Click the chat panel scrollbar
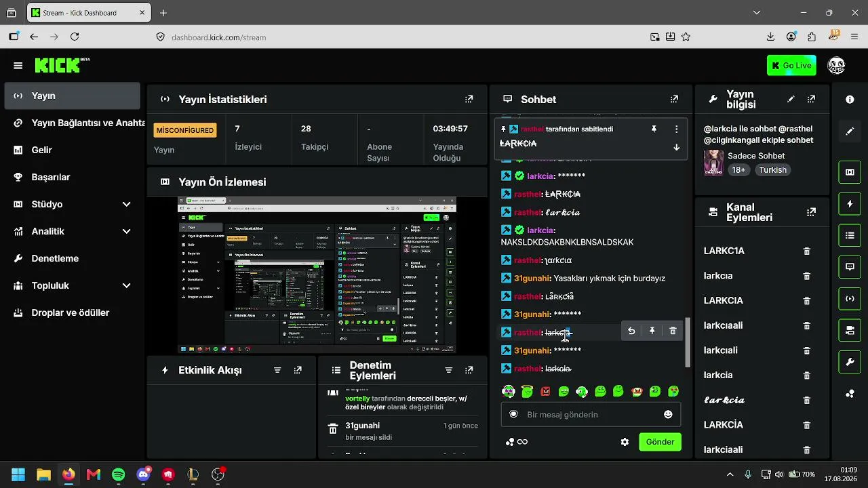The height and width of the screenshot is (488, 868). click(x=688, y=342)
